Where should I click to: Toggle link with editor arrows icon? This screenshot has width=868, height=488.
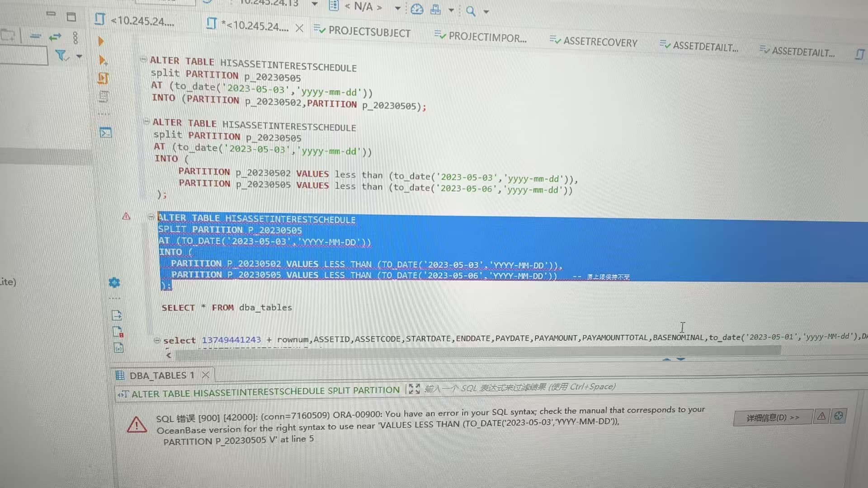click(55, 37)
